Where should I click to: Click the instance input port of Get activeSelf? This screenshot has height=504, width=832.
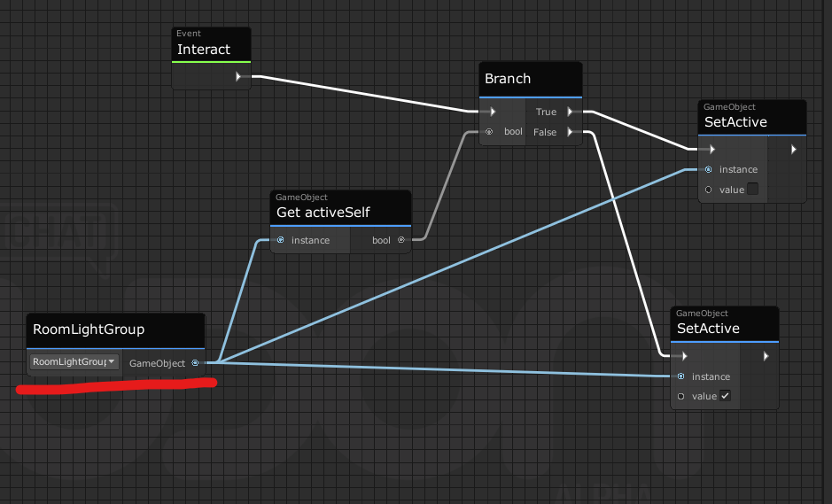pyautogui.click(x=281, y=240)
